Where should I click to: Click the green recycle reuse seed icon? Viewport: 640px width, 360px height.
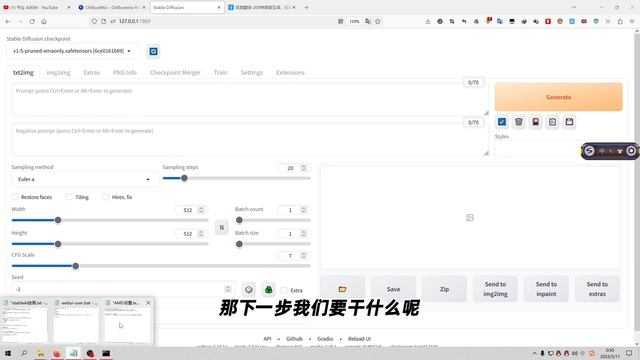click(268, 289)
